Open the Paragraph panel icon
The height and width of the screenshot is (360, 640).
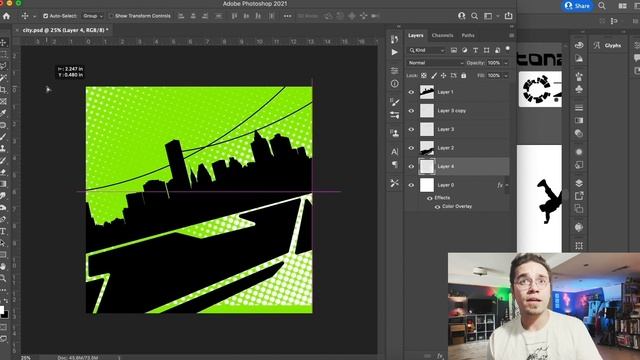pos(394,164)
